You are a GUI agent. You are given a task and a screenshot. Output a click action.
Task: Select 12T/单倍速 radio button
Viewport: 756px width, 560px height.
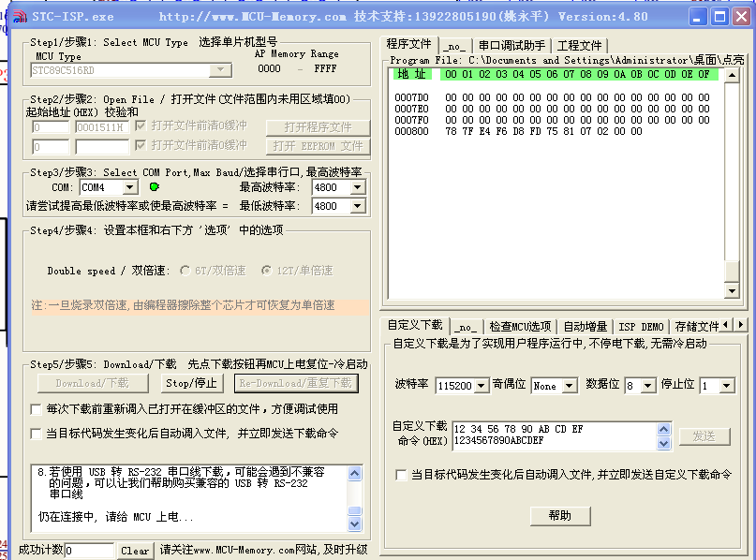point(266,271)
